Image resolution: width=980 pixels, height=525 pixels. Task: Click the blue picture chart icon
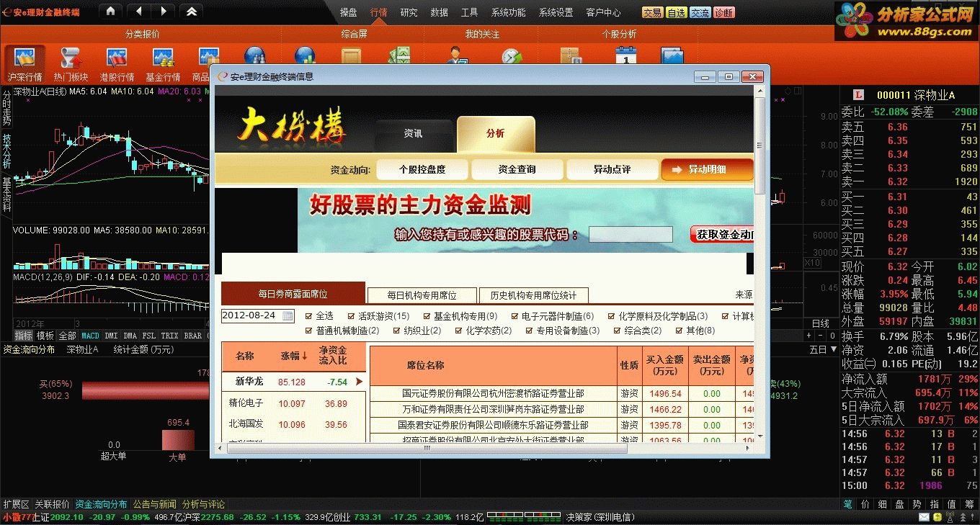[x=672, y=55]
